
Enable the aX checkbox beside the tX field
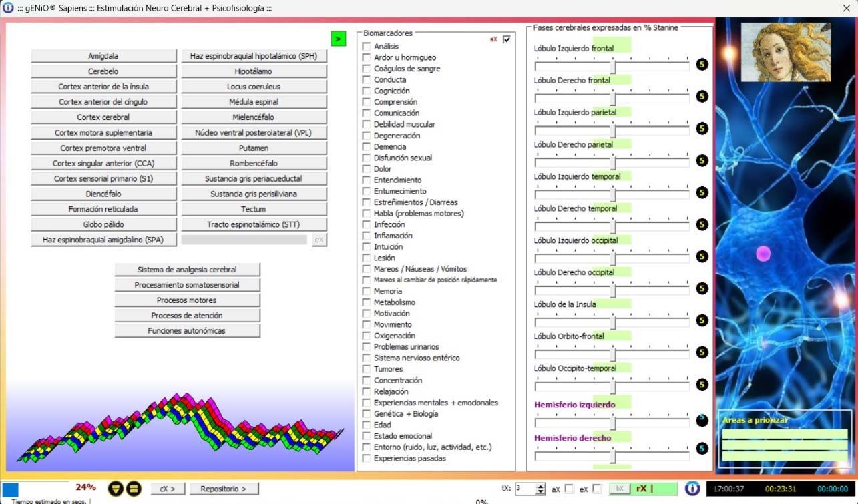pos(569,489)
